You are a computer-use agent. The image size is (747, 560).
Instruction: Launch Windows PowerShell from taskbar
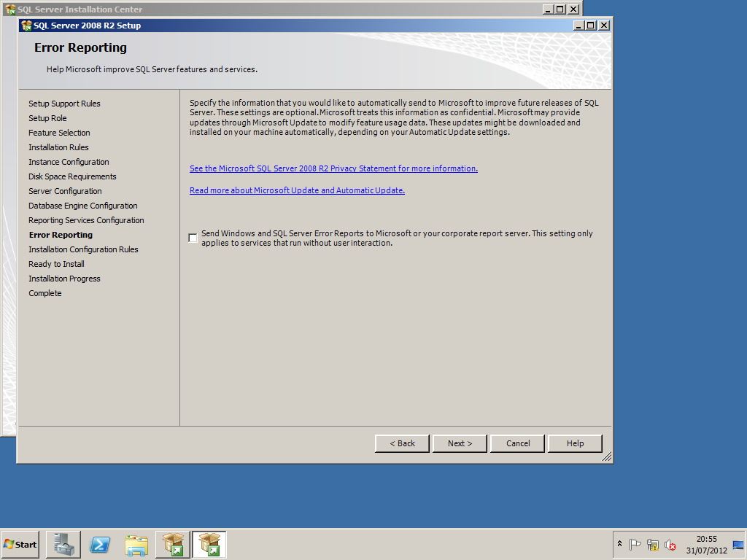100,544
